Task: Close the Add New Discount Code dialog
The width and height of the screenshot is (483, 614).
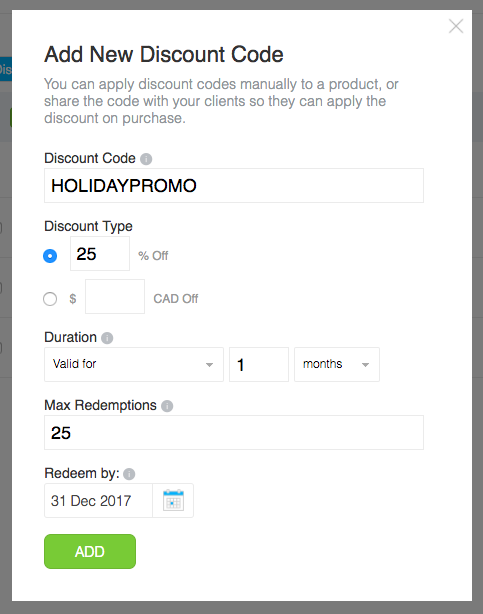Action: point(456,26)
